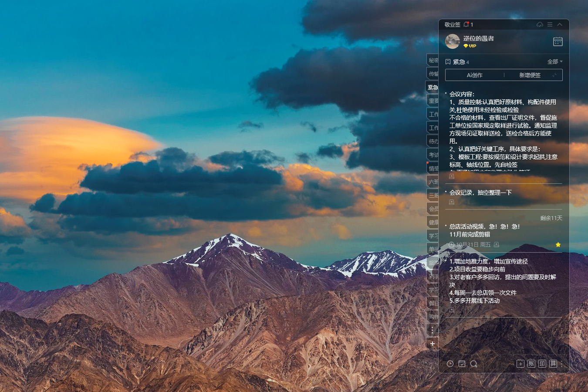This screenshot has width=588, height=392.
Task: Click the 账 ledger icon
Action: coord(531,364)
